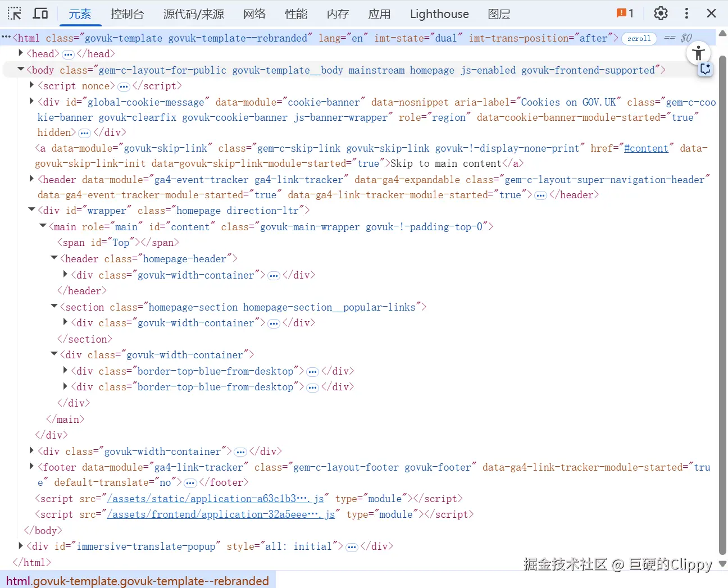728x588 pixels.
Task: Switch to the 网络 (Network) tab
Action: [x=254, y=13]
